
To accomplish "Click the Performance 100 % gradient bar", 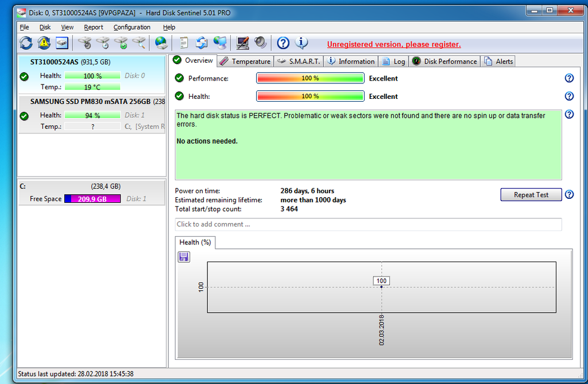I will click(x=310, y=78).
